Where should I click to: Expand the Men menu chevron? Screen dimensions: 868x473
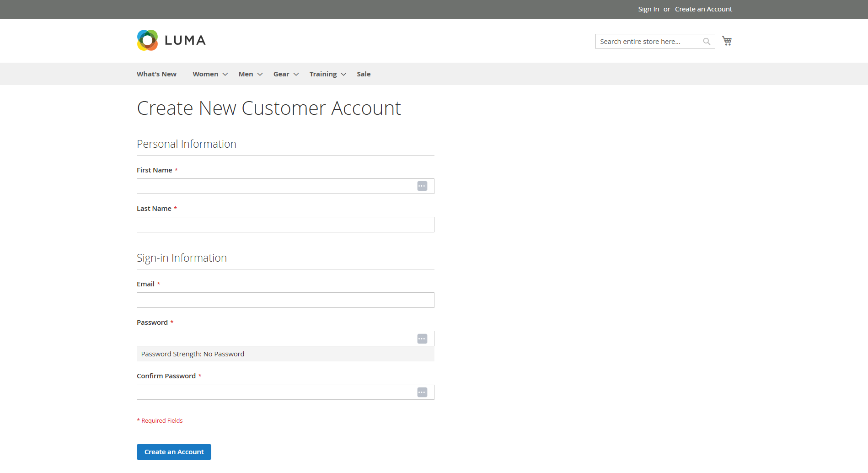click(260, 74)
